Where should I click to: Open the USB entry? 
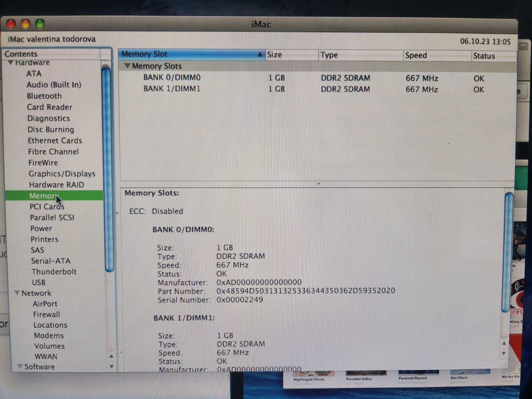[x=39, y=282]
